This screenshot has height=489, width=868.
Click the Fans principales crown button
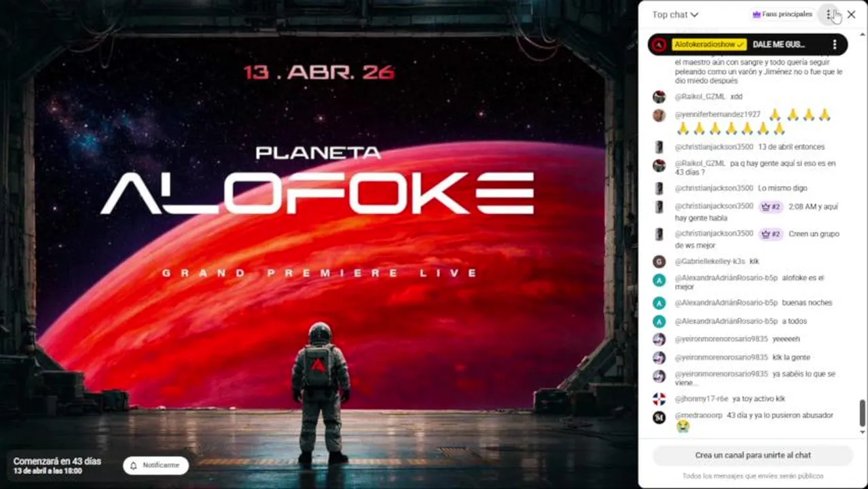782,14
